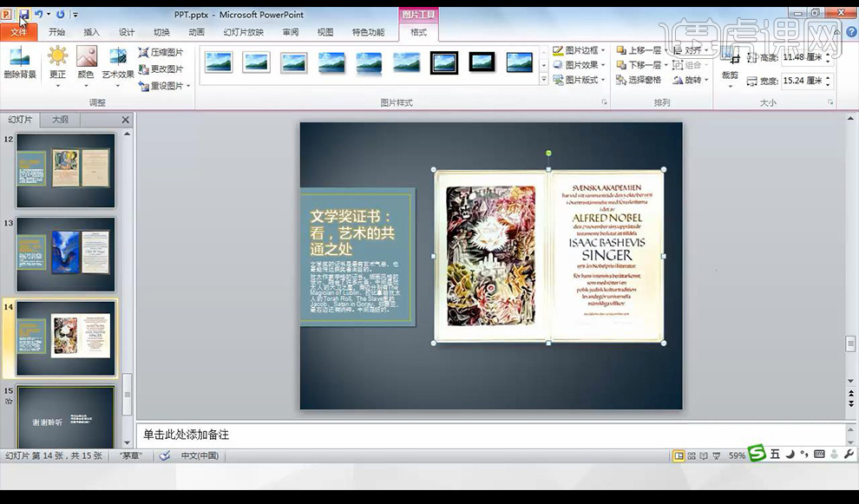Open the 文件 (File) menu
The image size is (859, 504).
(18, 32)
